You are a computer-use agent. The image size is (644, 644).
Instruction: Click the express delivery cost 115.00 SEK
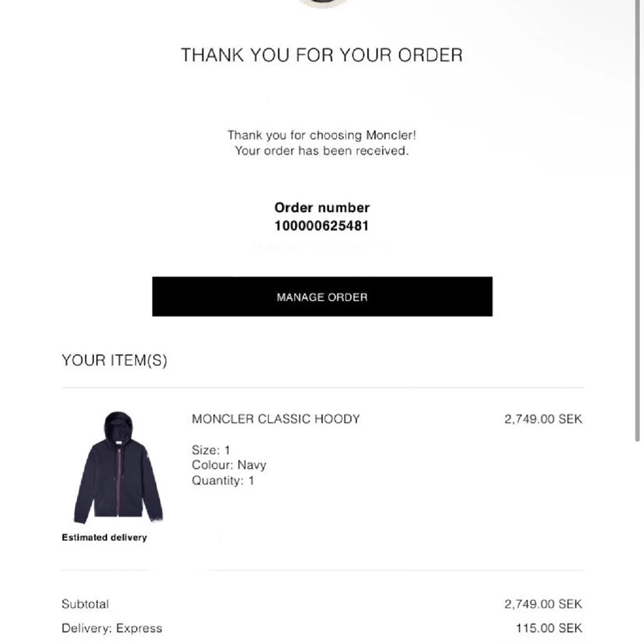(x=549, y=628)
